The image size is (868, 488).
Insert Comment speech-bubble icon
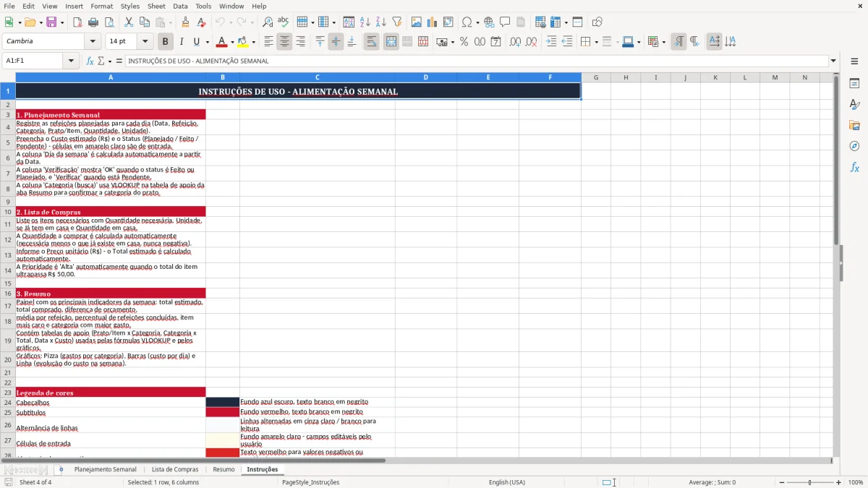[505, 22]
